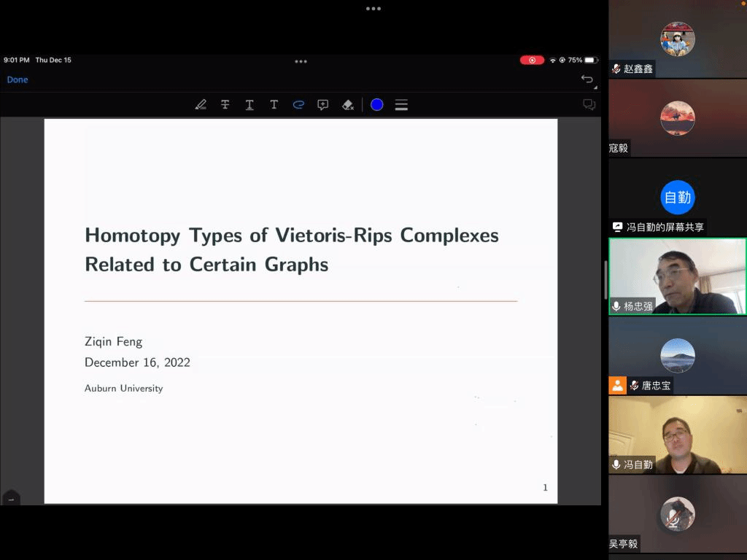Open the top window ellipsis menu

click(x=373, y=9)
